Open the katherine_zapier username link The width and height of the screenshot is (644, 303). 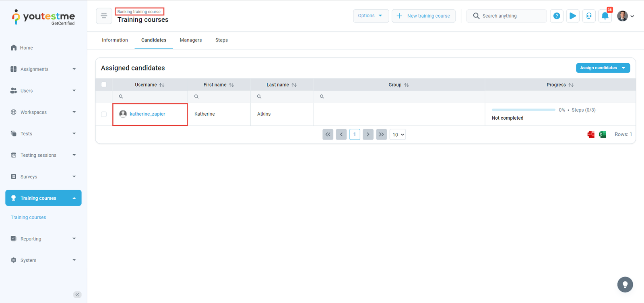click(x=147, y=114)
